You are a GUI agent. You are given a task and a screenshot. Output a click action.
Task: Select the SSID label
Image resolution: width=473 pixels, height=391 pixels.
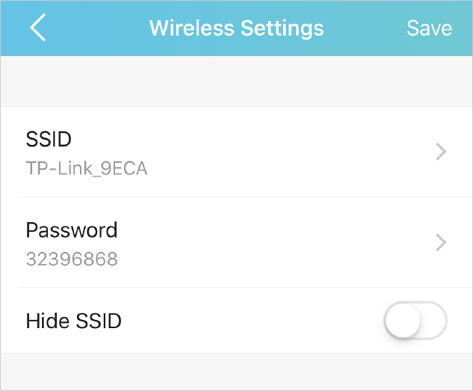tap(49, 139)
